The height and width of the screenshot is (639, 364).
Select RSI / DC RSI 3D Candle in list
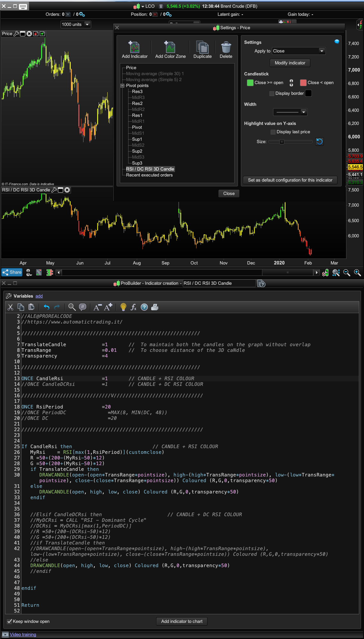coord(150,169)
